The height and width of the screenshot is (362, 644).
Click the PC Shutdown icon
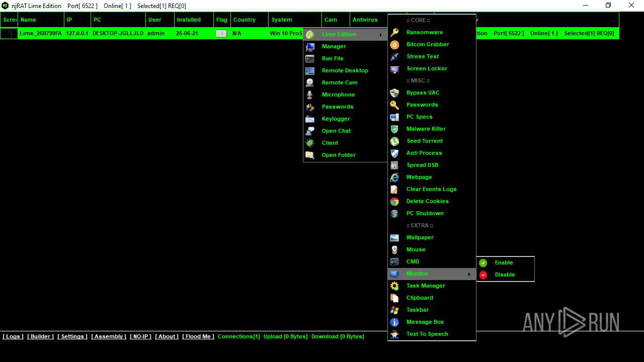395,213
